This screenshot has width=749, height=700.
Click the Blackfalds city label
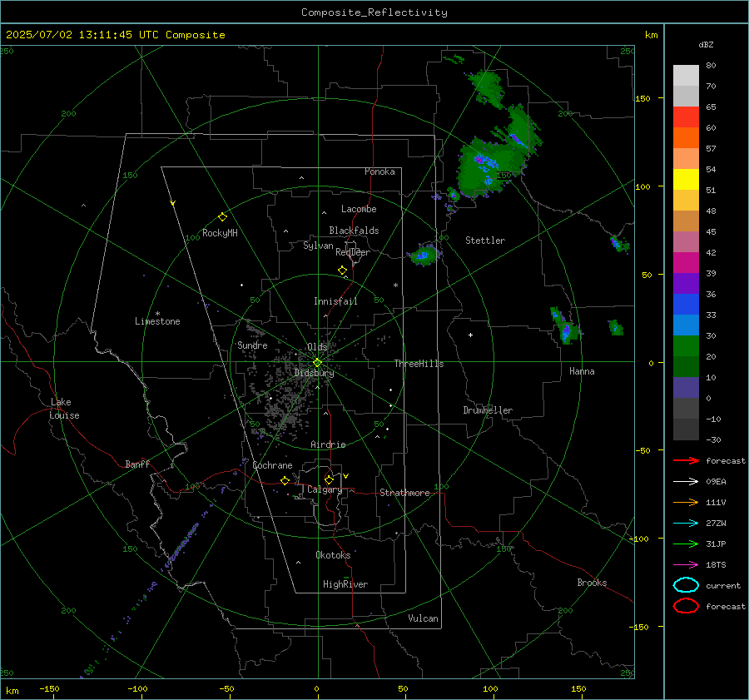coord(354,231)
